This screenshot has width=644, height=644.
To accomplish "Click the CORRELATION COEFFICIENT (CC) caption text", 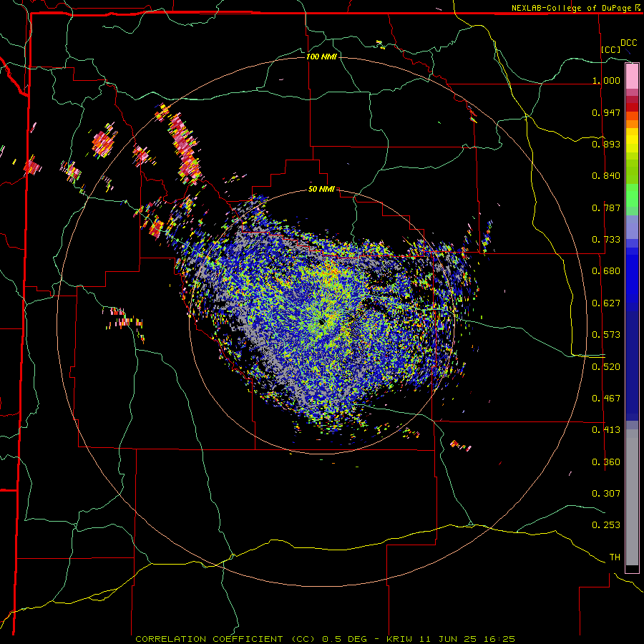I will (x=225, y=639).
